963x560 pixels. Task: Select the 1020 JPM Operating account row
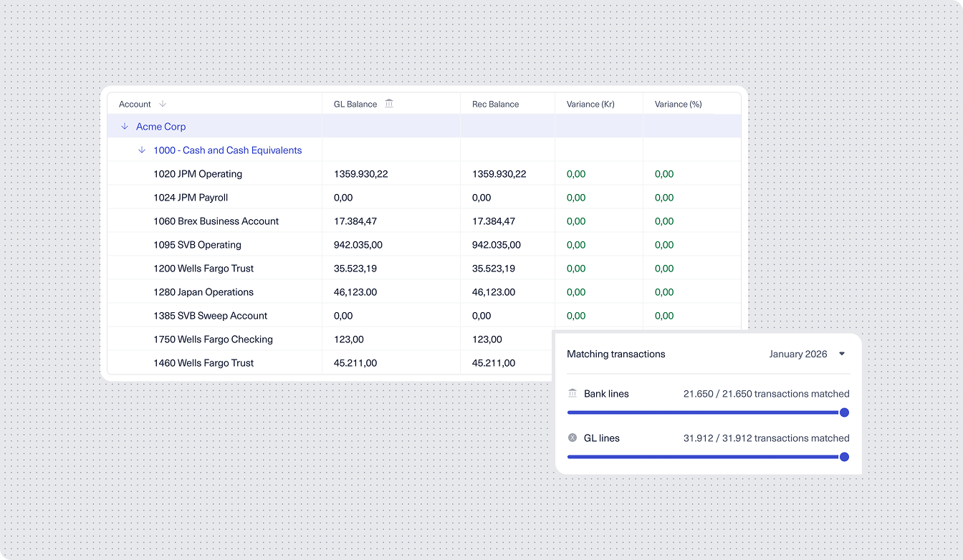tap(198, 174)
